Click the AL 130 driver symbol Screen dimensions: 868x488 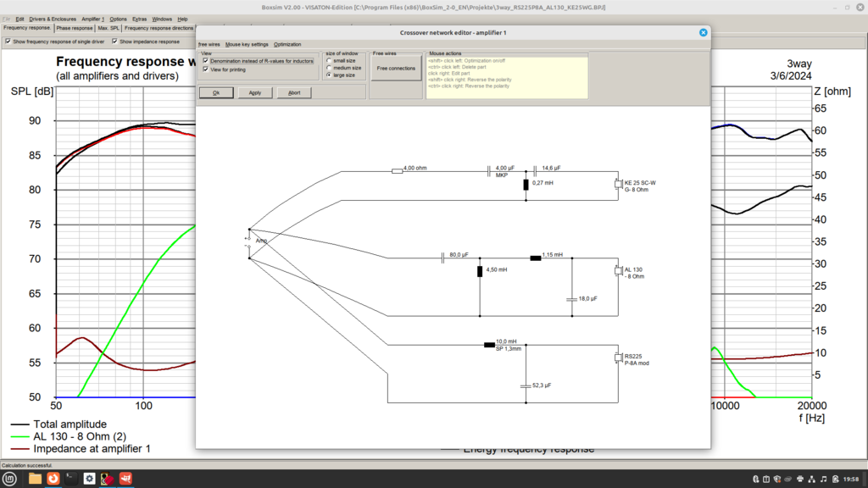point(618,272)
